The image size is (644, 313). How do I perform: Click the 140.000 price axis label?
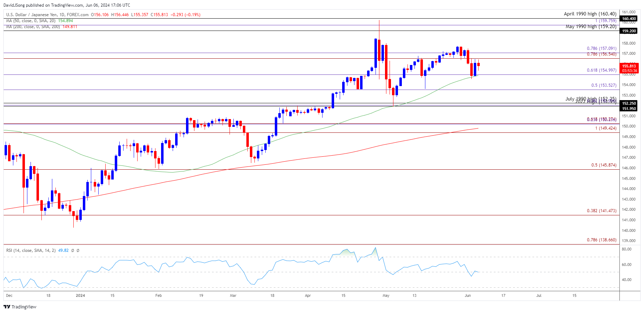click(629, 230)
